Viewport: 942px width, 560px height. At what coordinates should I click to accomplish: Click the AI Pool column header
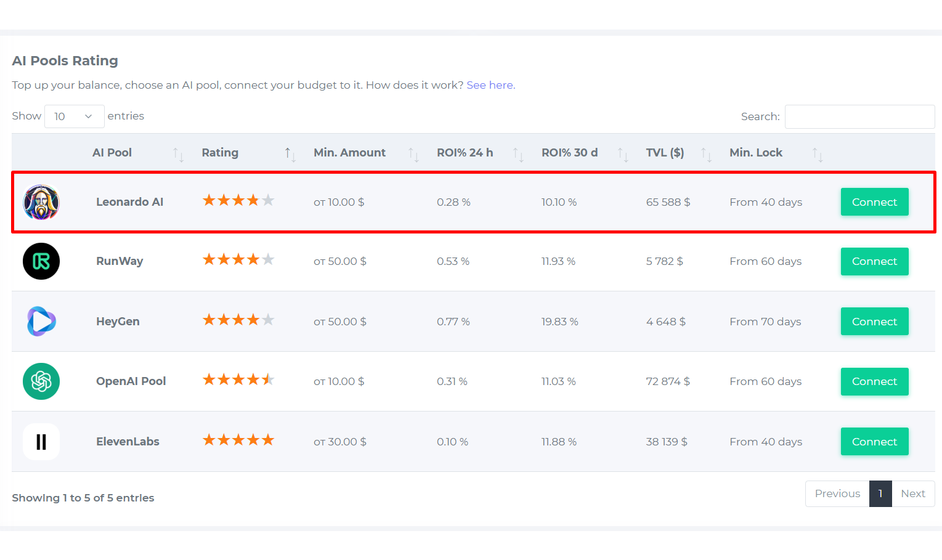(112, 153)
